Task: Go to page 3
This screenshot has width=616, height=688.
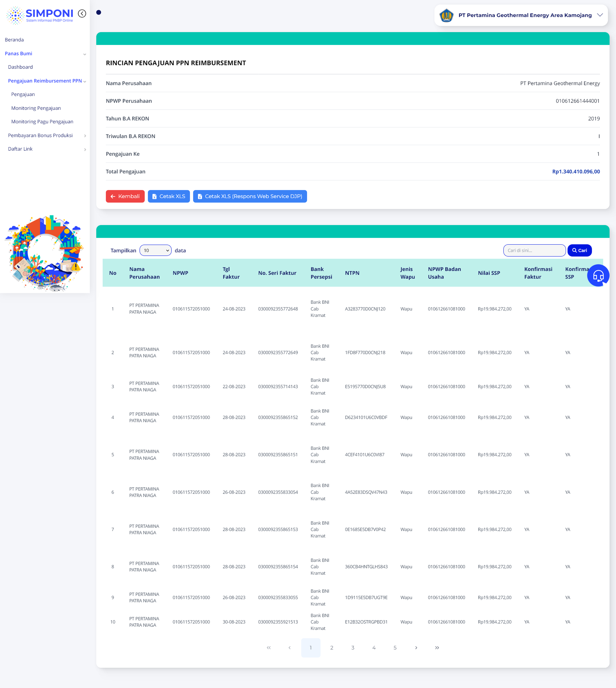Action: coord(353,648)
